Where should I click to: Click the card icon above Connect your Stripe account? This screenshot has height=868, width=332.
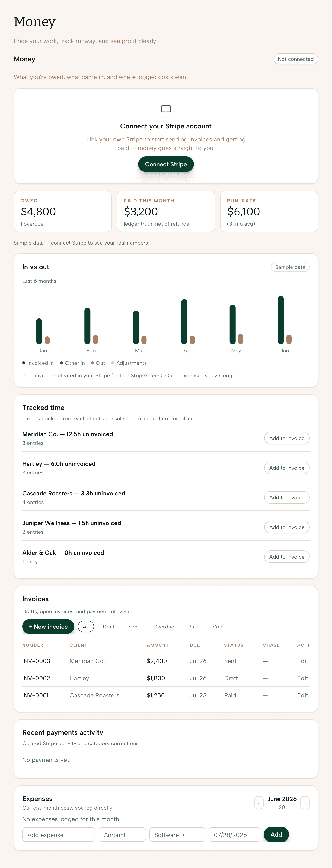(166, 108)
